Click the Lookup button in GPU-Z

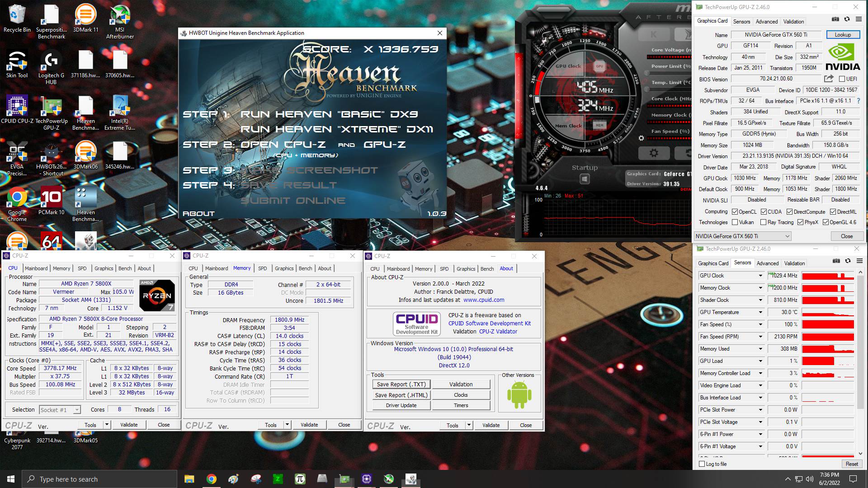(843, 35)
